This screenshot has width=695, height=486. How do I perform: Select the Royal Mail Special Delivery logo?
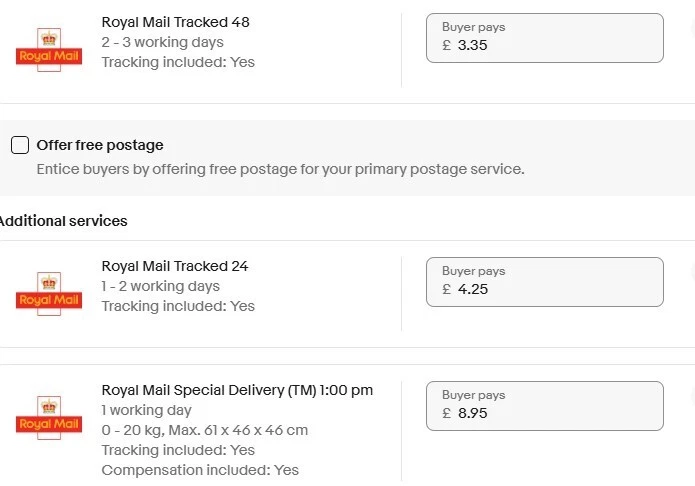click(x=49, y=418)
